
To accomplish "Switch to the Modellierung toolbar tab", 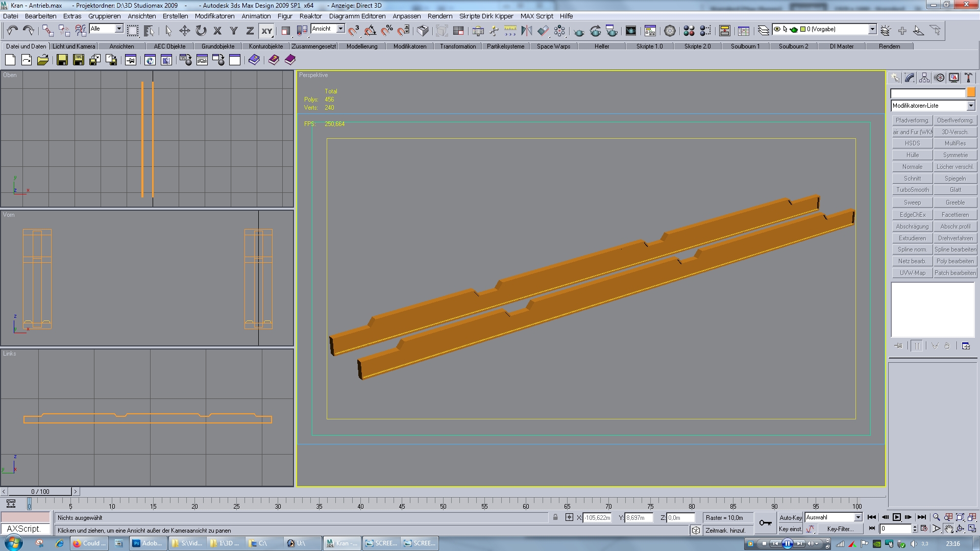I will [362, 46].
